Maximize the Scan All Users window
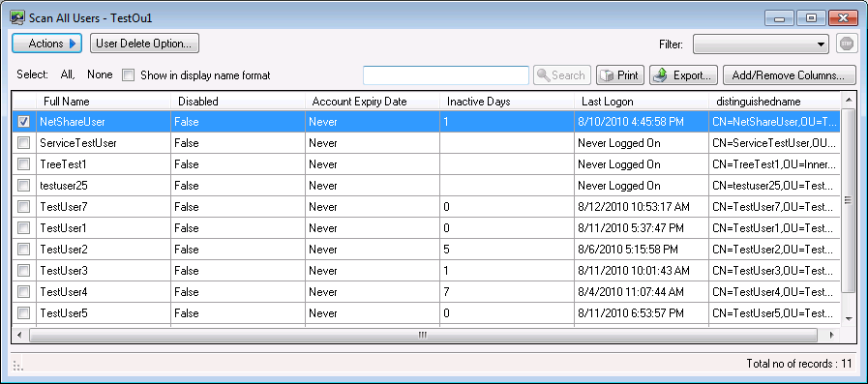 click(811, 17)
